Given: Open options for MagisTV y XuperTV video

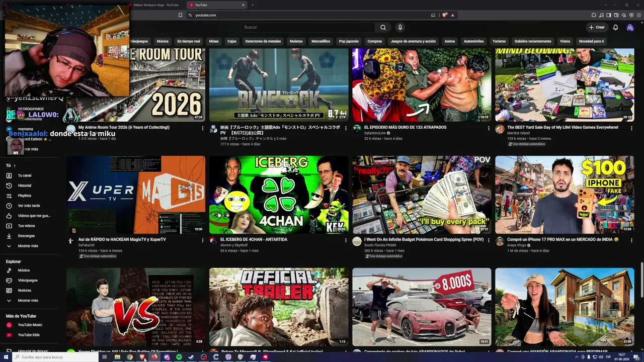Looking at the screenshot, I should point(203,240).
